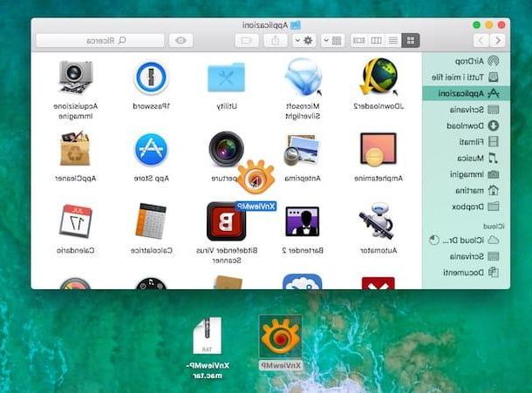
Task: Click the dragged XnViewMP eye icon in the Finder window
Action: pyautogui.click(x=256, y=177)
